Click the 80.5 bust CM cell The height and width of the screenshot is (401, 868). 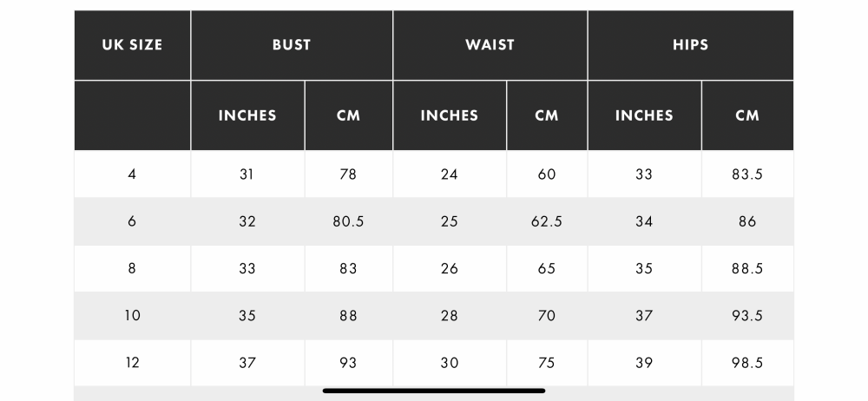point(348,221)
